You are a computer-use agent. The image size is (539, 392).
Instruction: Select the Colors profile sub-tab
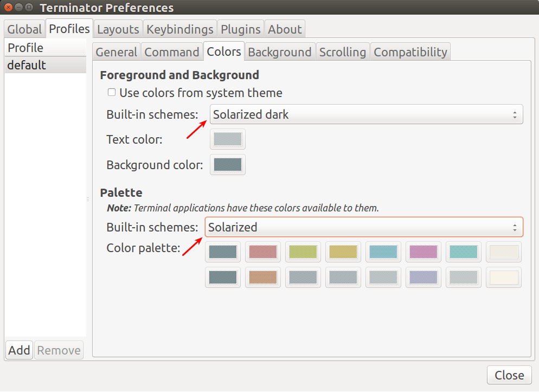tap(224, 52)
